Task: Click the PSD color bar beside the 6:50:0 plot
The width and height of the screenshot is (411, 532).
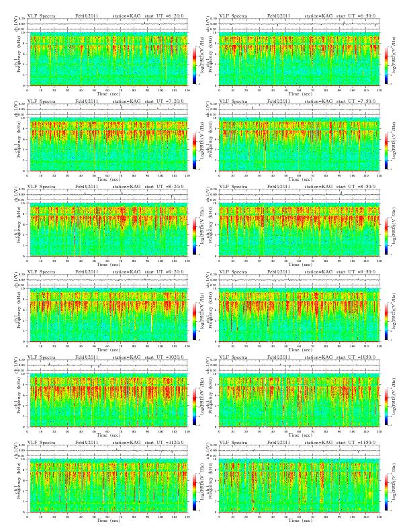Action: click(x=387, y=65)
